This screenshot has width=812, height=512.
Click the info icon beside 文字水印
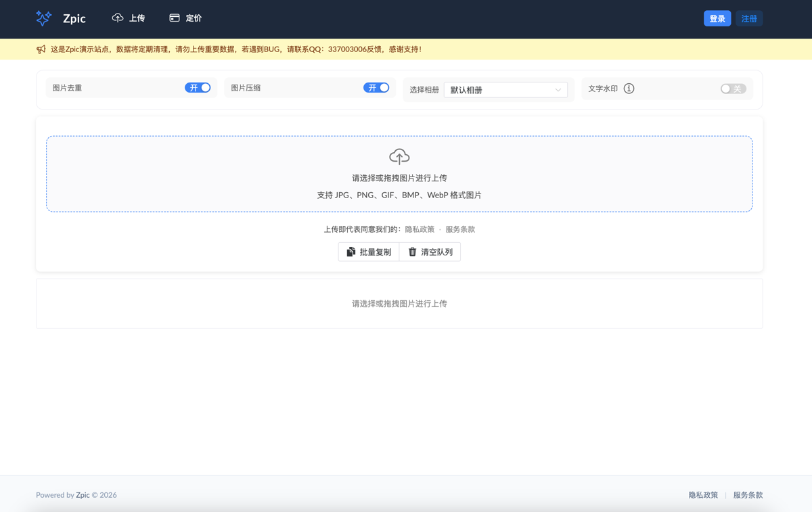coord(629,89)
